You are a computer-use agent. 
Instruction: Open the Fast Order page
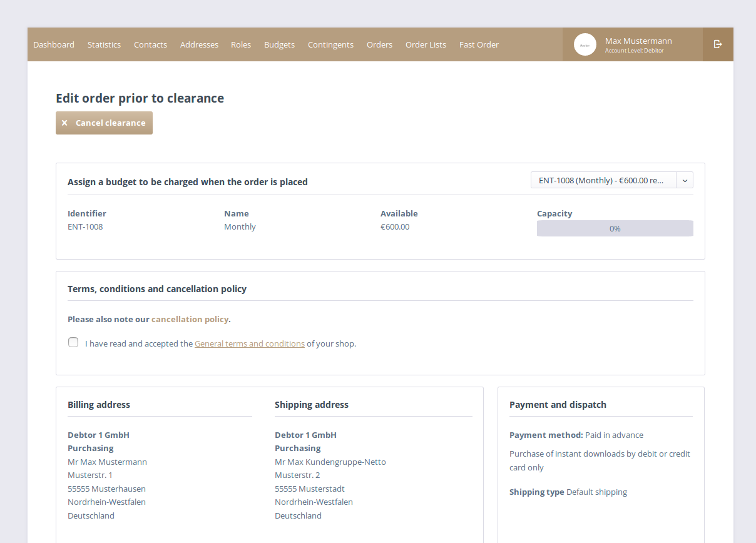click(x=479, y=45)
